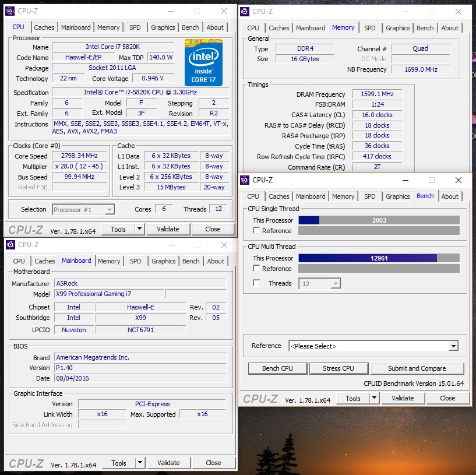Image resolution: width=476 pixels, height=475 pixels.
Task: Open the Memory tab in the CPU window
Action: coord(108,27)
